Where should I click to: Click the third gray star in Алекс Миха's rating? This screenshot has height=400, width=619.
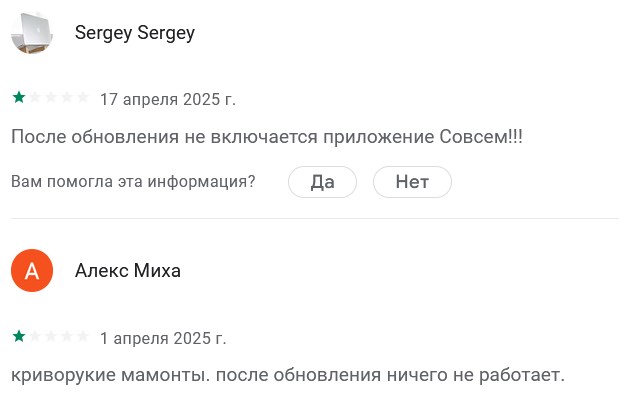[x=51, y=336]
